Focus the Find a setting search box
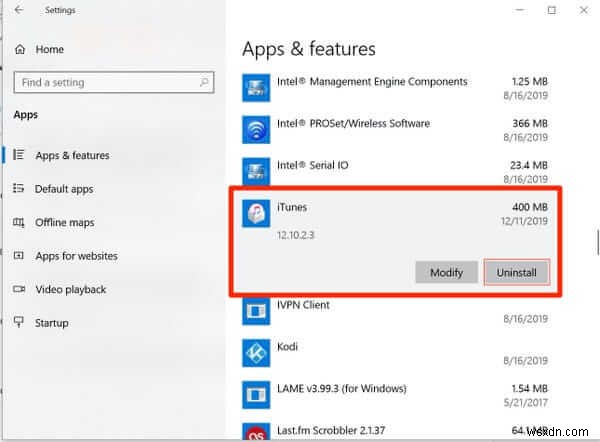This screenshot has height=442, width=600. [x=114, y=82]
